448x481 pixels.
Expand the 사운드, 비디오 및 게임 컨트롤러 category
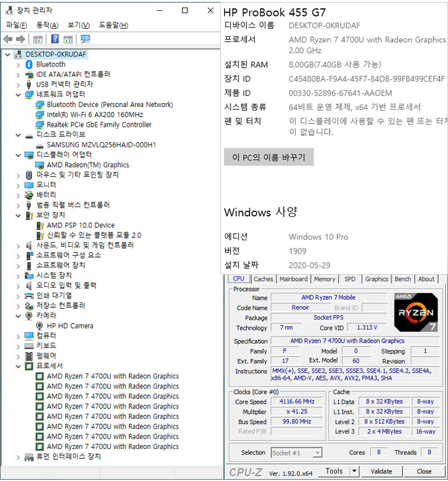click(18, 246)
